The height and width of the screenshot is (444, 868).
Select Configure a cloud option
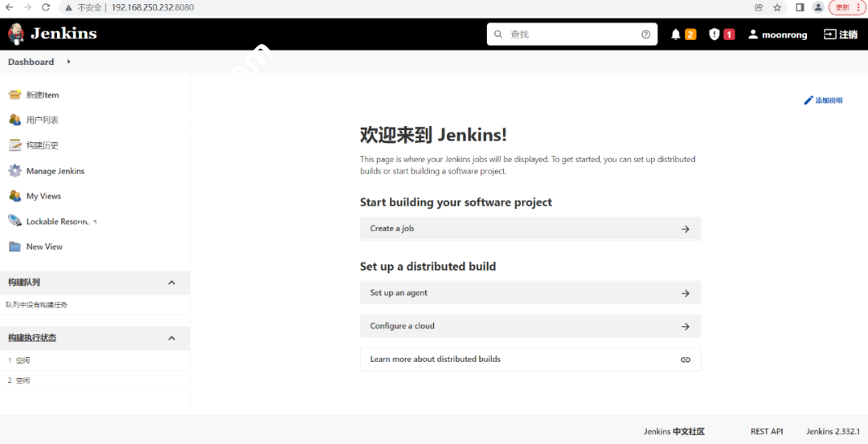[530, 326]
